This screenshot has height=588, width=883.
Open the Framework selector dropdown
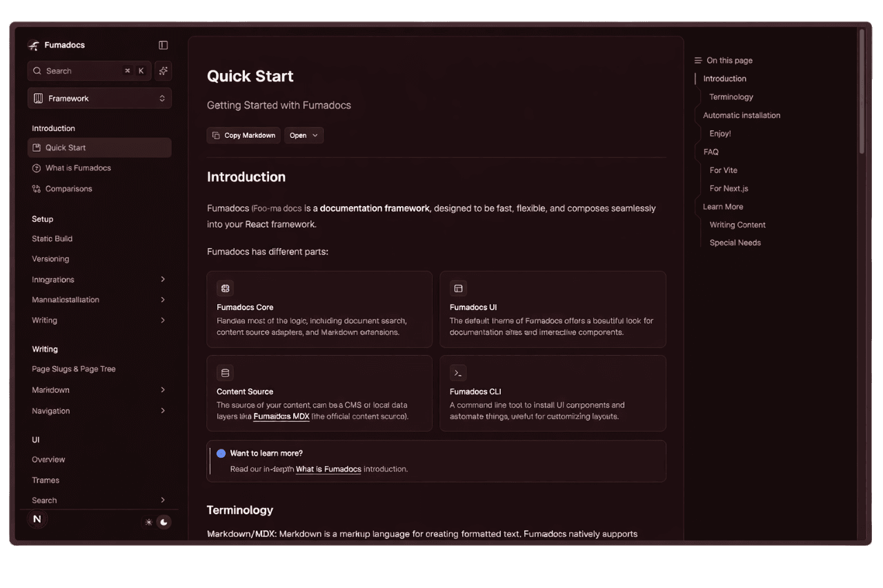tap(99, 99)
